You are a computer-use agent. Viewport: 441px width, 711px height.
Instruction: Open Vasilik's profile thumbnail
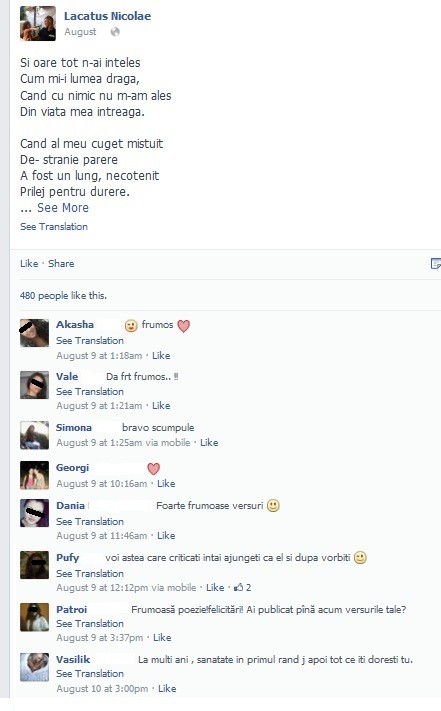34,667
